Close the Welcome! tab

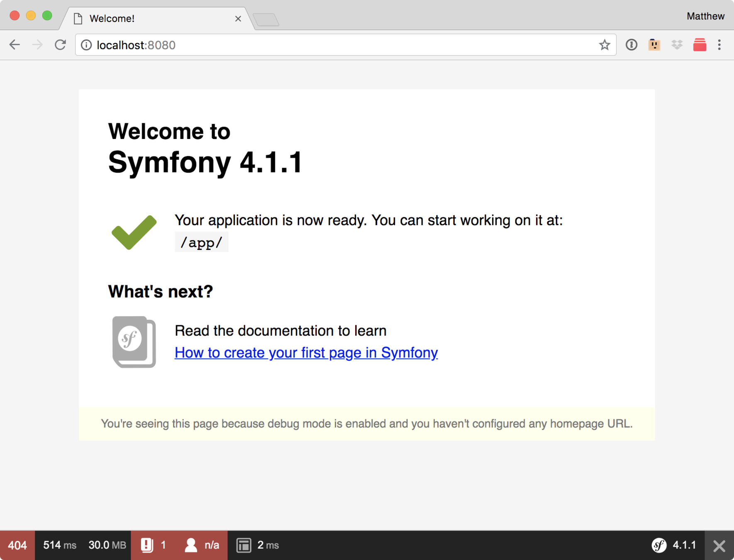pos(238,19)
